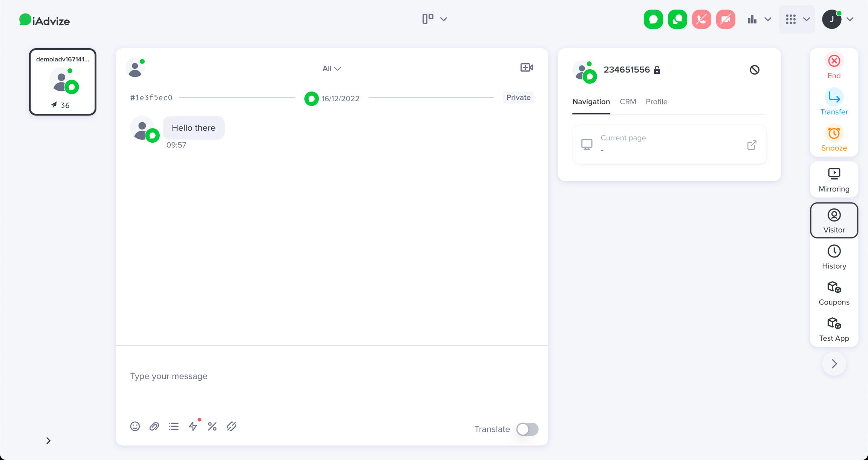Switch to the CRM tab
The height and width of the screenshot is (460, 868).
[x=628, y=102]
